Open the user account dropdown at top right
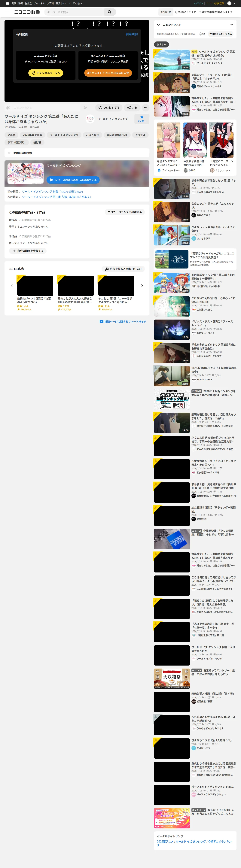The width and height of the screenshot is (241, 868). 231,3
